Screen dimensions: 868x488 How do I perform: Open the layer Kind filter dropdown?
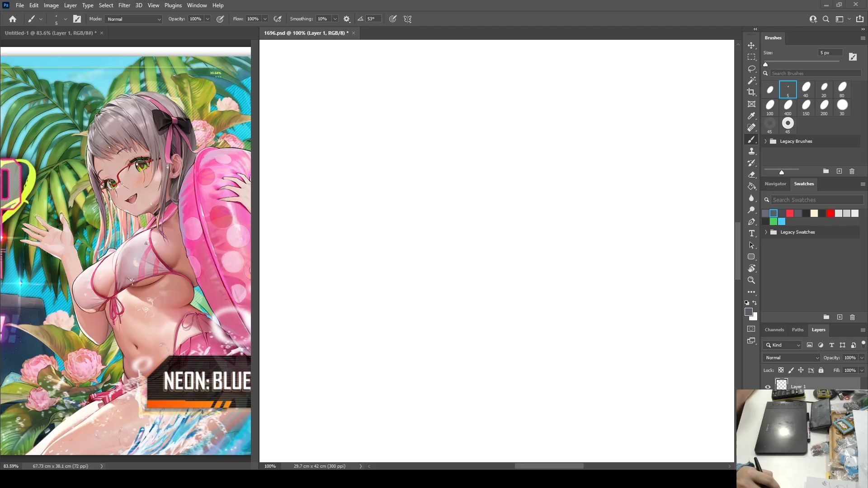[x=783, y=345]
